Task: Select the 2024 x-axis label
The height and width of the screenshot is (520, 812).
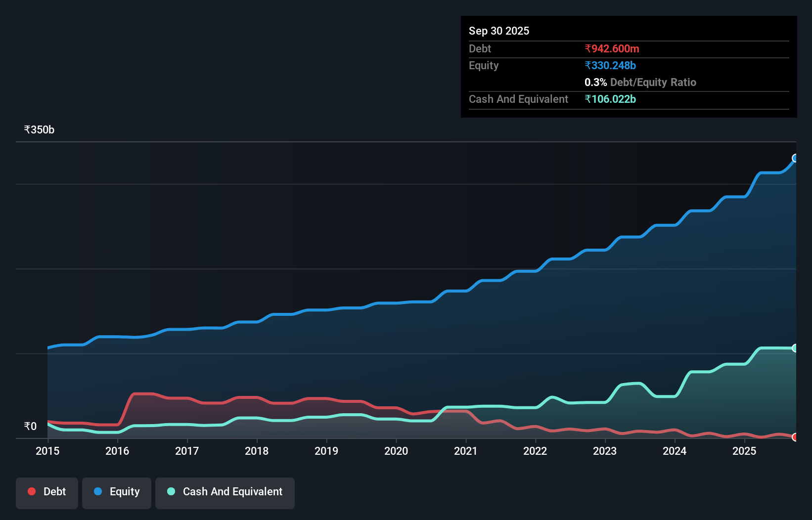Action: pos(675,451)
